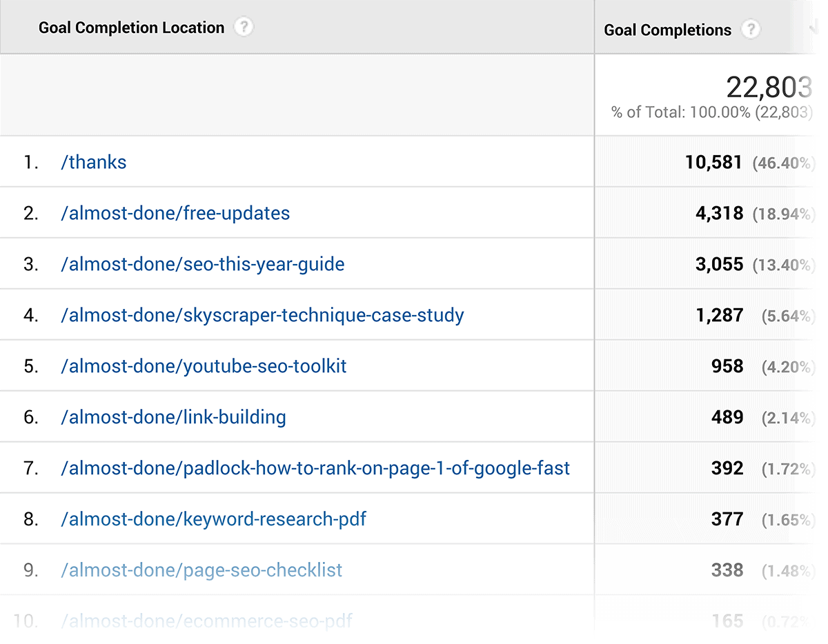Open /almost-done/ecommerce-seo-pdf link

pos(207,621)
